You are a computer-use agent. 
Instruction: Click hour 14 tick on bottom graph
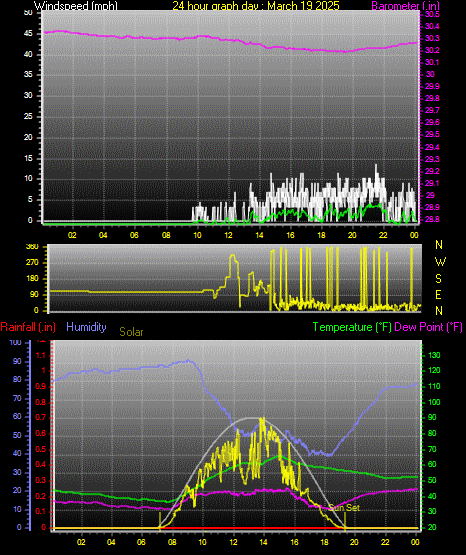click(263, 542)
